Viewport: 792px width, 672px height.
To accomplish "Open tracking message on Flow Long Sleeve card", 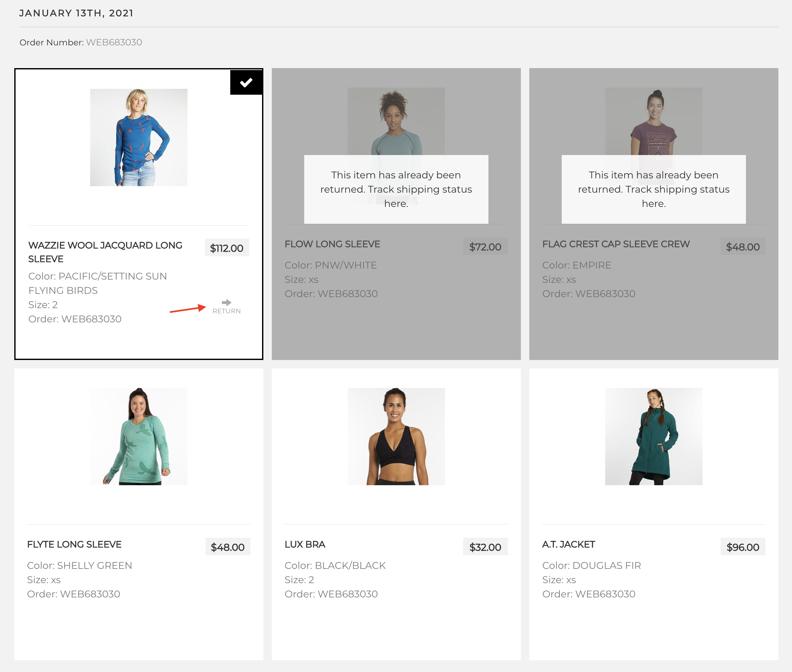I will pyautogui.click(x=396, y=189).
